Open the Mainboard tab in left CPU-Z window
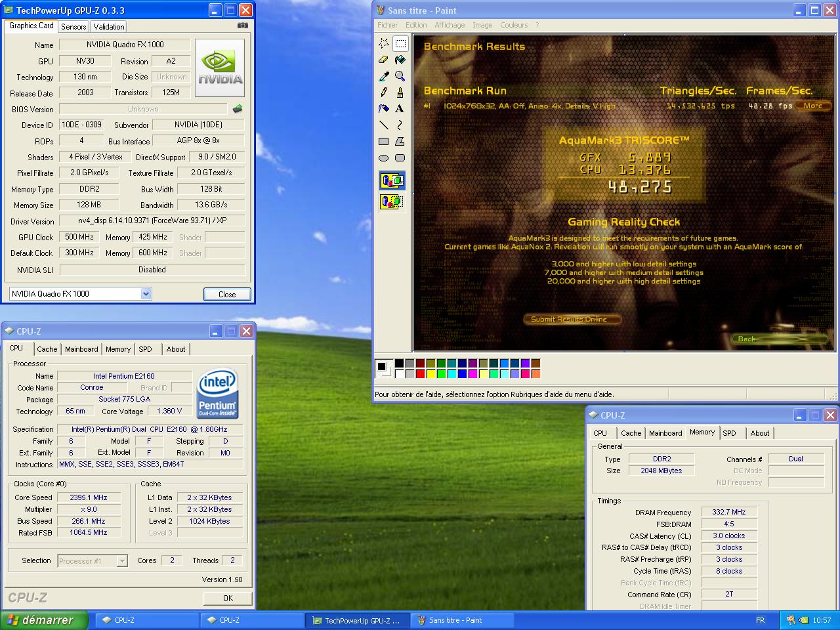This screenshot has width=840, height=630. point(81,349)
